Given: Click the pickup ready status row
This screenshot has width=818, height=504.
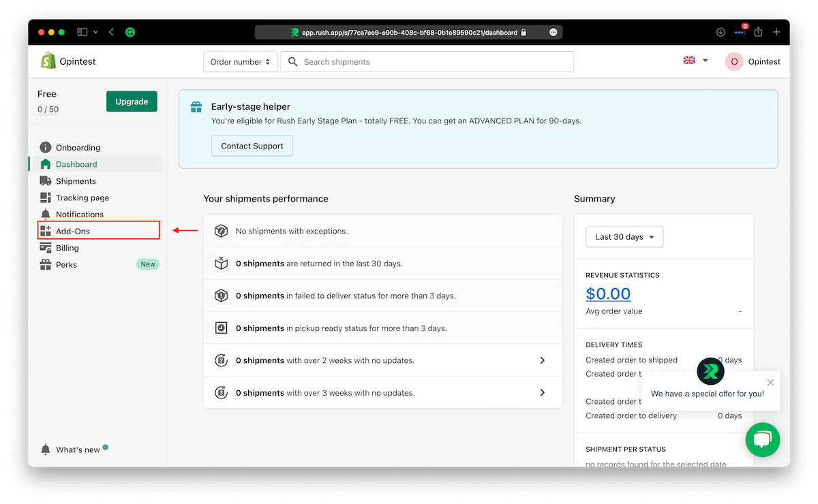Looking at the screenshot, I should point(383,328).
